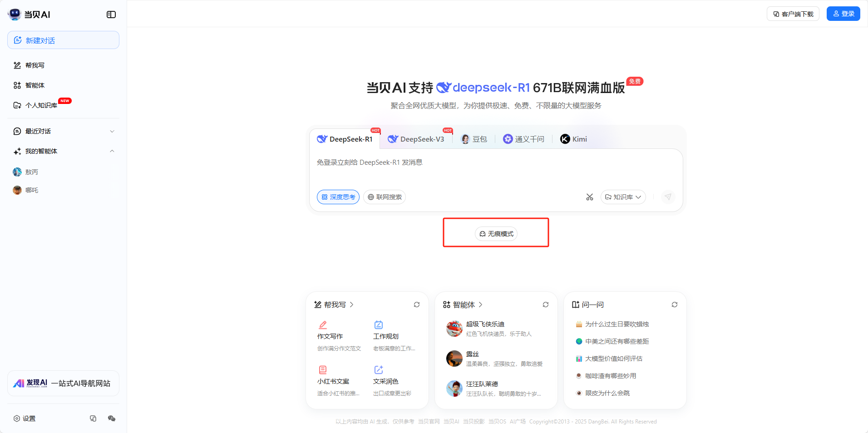This screenshot has height=433, width=868.
Task: Click the send message arrow icon
Action: point(668,197)
